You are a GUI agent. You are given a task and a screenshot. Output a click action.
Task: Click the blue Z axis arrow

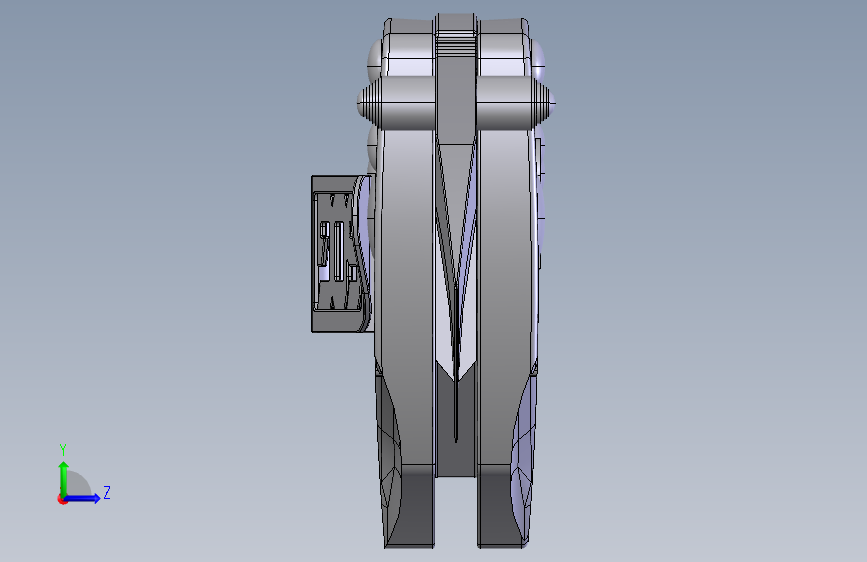click(82, 498)
